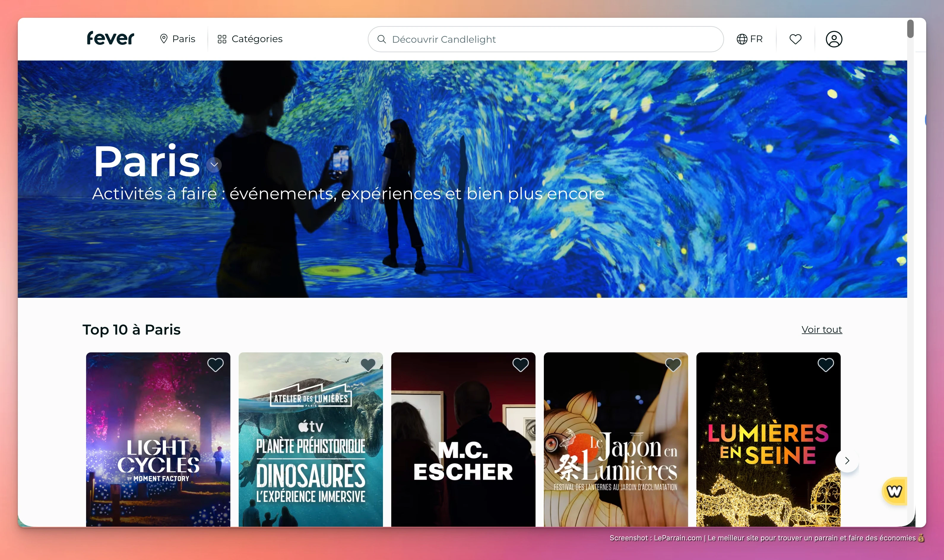Viewport: 944px width, 560px height.
Task: Click the location pin icon beside Paris
Action: click(164, 39)
